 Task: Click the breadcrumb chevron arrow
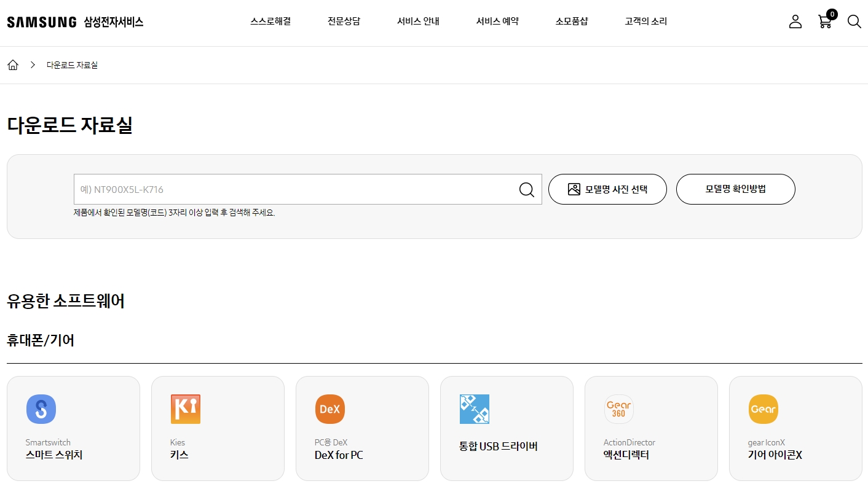click(33, 65)
